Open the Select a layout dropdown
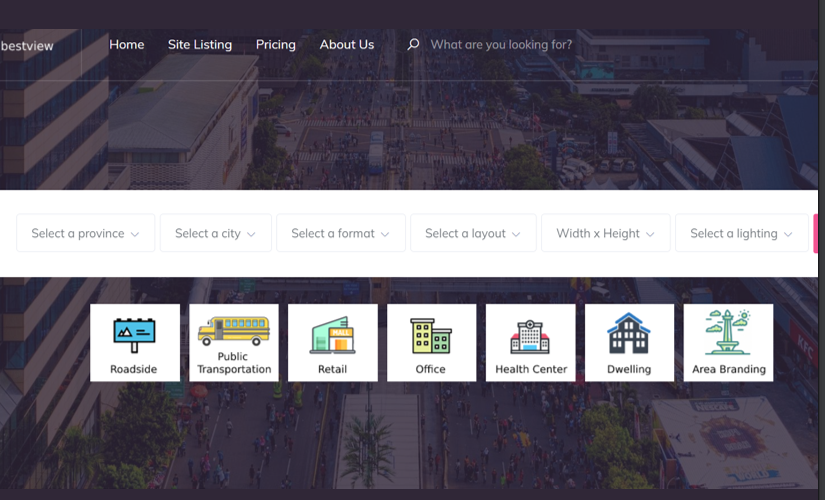The width and height of the screenshot is (825, 500). click(472, 233)
